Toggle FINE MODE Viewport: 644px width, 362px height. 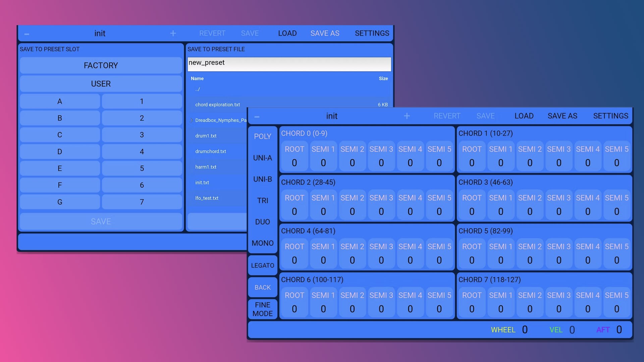tap(263, 309)
